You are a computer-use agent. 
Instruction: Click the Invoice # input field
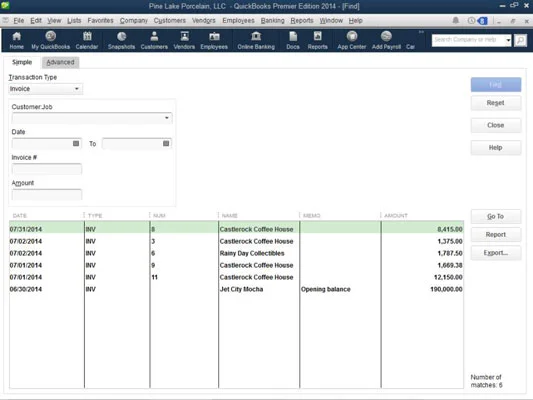pos(47,169)
